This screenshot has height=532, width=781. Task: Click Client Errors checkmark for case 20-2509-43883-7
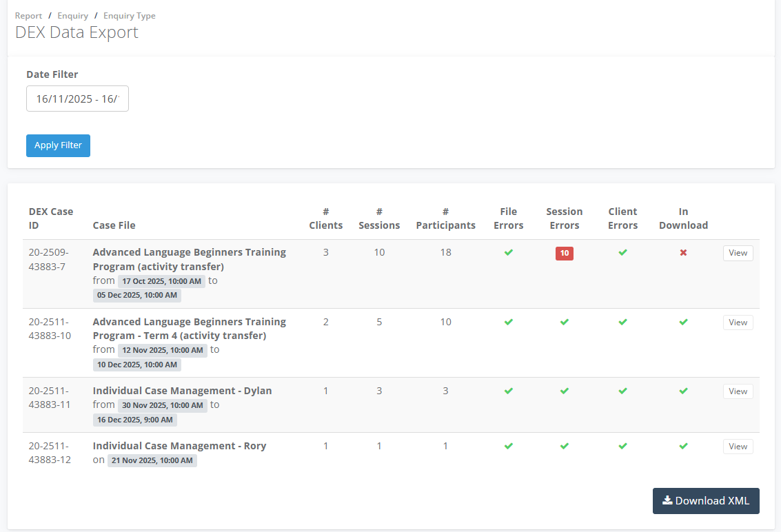[x=622, y=253]
